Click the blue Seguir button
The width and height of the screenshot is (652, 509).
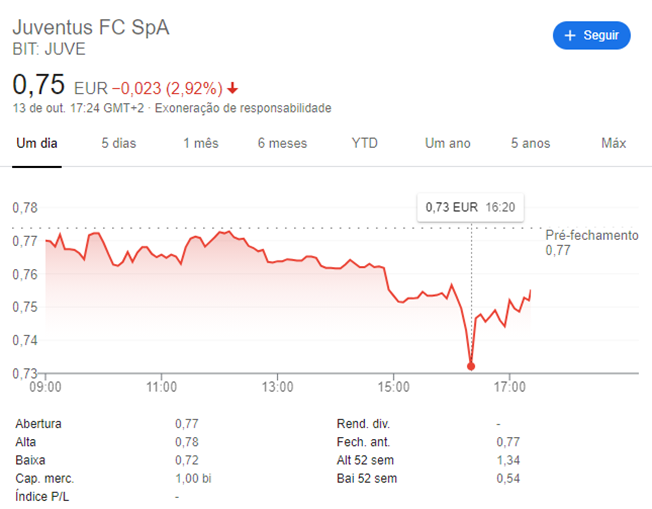[x=591, y=35]
